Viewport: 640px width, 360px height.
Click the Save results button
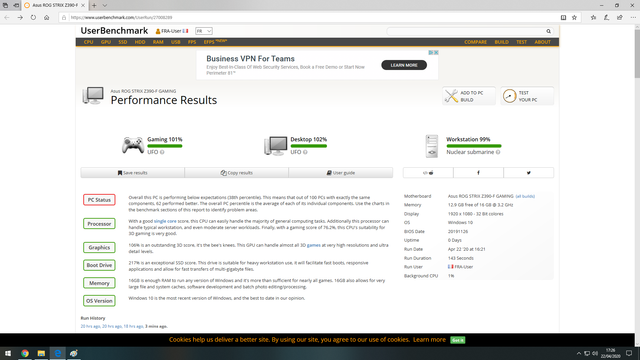(x=132, y=173)
